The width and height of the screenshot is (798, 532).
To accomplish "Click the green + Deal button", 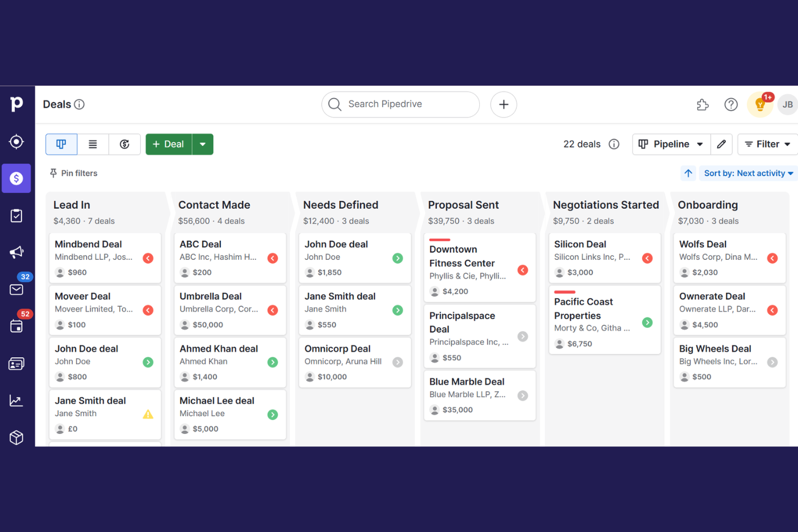I will (x=168, y=144).
